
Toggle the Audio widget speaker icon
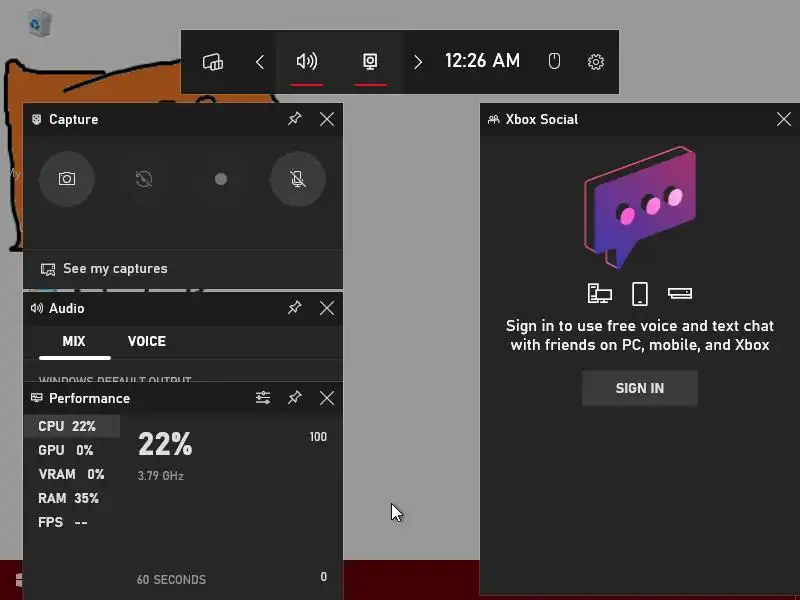point(307,62)
